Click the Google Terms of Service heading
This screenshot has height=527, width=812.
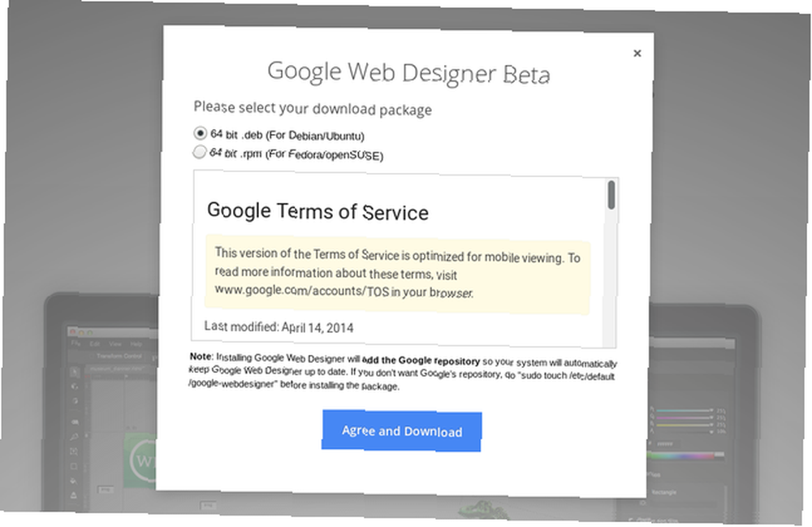pyautogui.click(x=317, y=211)
